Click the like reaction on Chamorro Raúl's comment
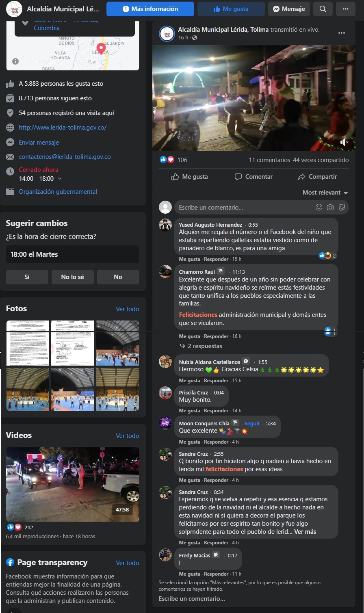 pyautogui.click(x=330, y=331)
